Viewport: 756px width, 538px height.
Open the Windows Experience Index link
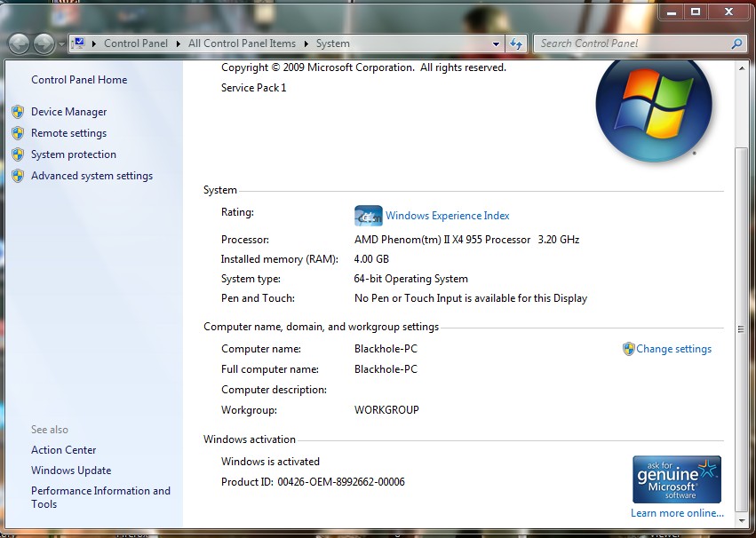click(x=448, y=216)
